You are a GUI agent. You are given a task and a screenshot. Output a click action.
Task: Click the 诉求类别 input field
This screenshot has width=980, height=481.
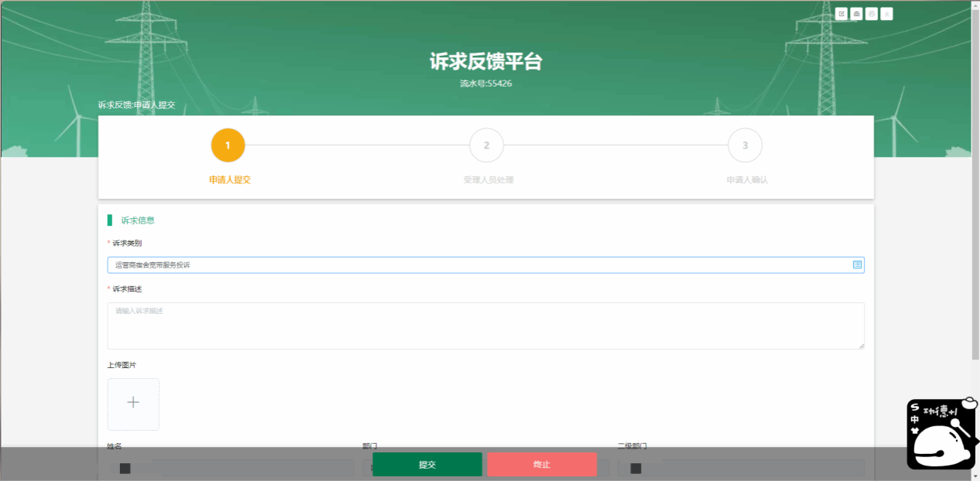478,265
